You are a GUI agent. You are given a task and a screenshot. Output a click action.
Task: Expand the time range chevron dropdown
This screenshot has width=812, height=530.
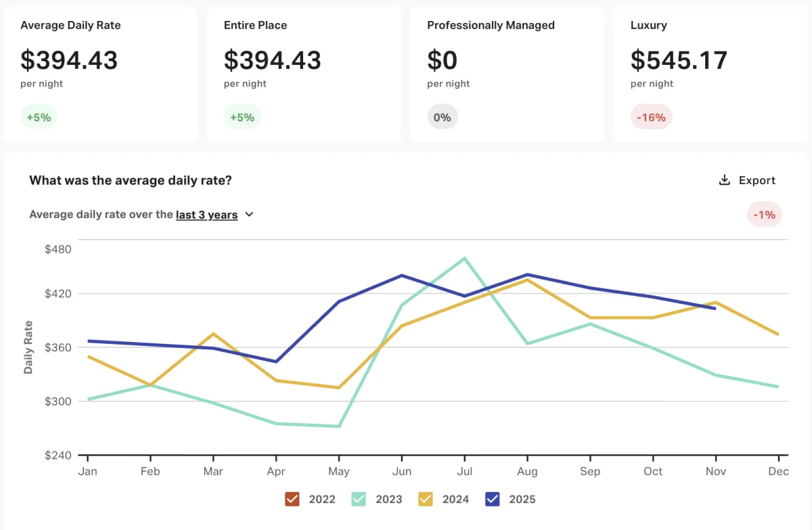[249, 215]
